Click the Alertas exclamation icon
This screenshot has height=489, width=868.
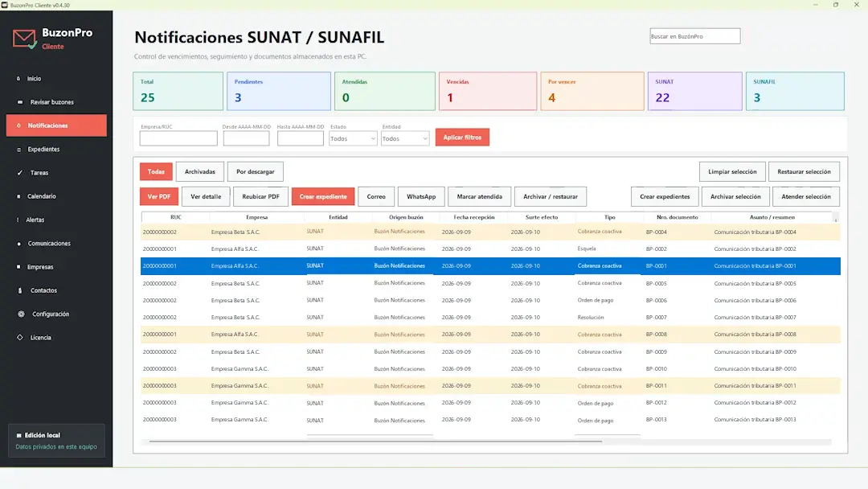(18, 220)
